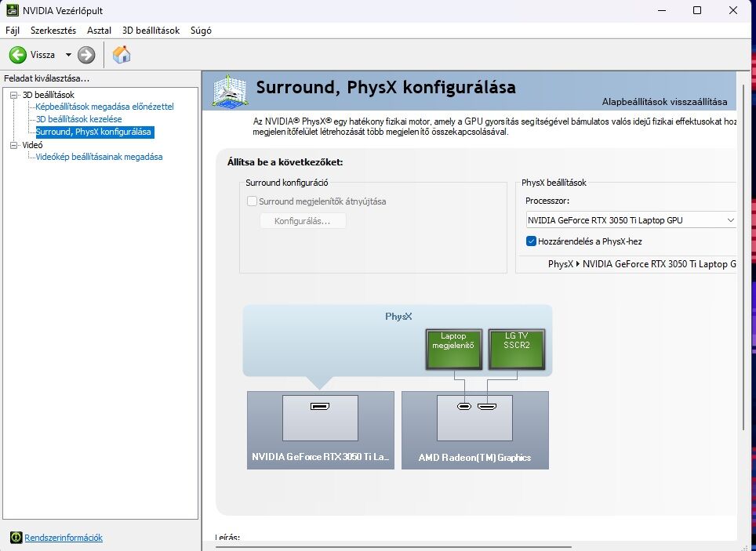The height and width of the screenshot is (551, 756).
Task: Click the AMD Radeon(TM) Graphics box
Action: (x=475, y=430)
